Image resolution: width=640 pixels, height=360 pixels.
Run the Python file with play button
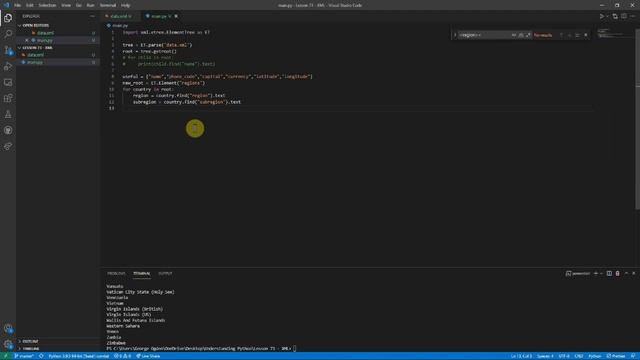(602, 16)
